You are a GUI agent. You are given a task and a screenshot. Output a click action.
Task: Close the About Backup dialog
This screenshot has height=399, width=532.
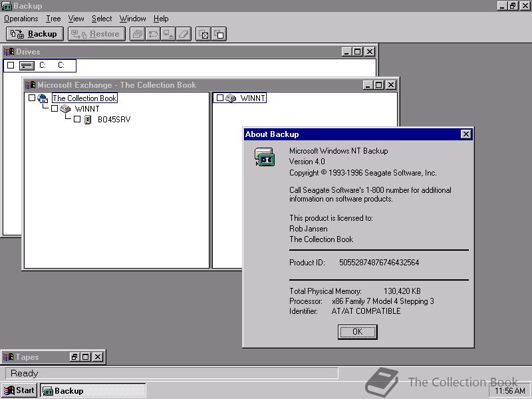coord(466,134)
